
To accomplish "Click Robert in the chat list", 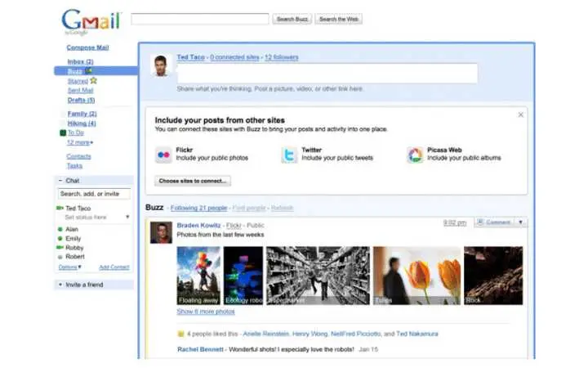I will [x=75, y=257].
